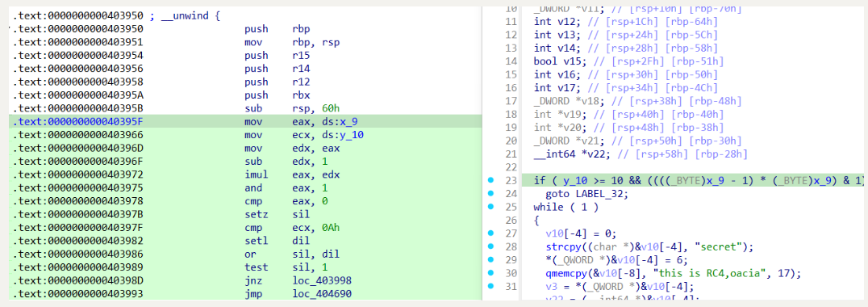Screen dimensions: 868x307
Task: Toggle breakpoint dot on pseudocode line 24
Action: (x=490, y=193)
